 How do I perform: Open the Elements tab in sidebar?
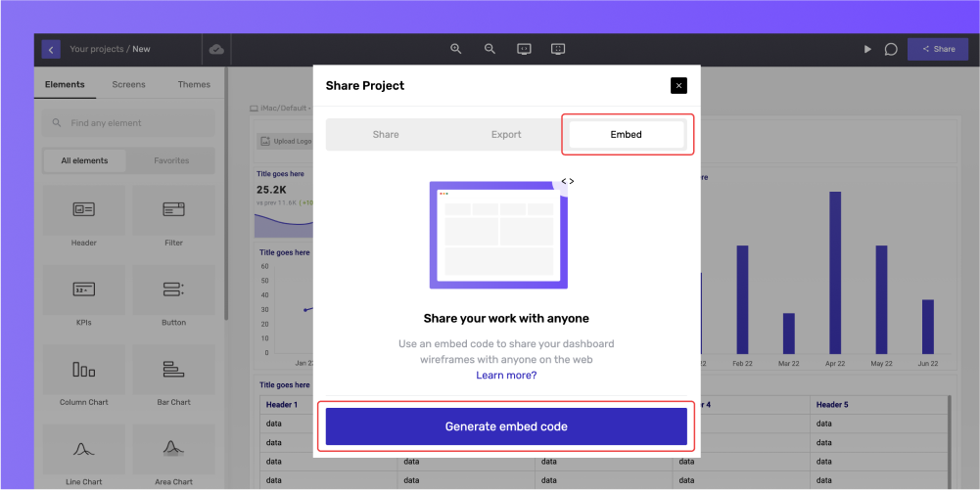pyautogui.click(x=65, y=84)
